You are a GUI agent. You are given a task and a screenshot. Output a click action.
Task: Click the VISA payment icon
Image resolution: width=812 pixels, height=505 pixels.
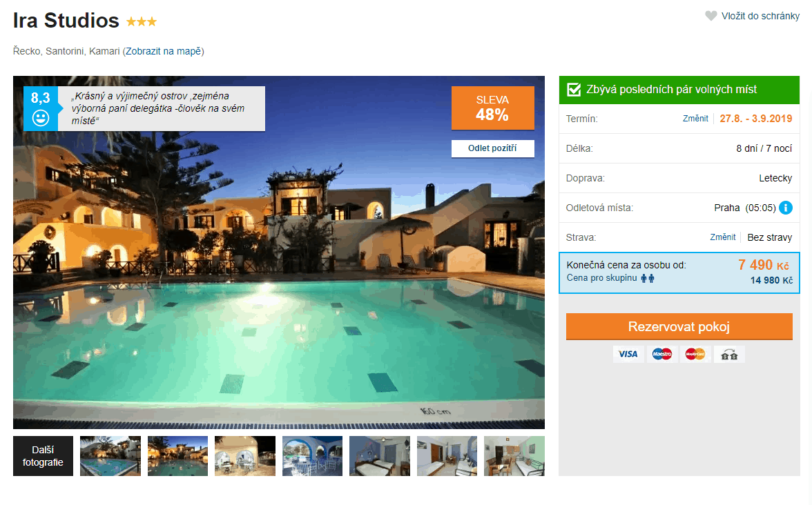pos(628,354)
